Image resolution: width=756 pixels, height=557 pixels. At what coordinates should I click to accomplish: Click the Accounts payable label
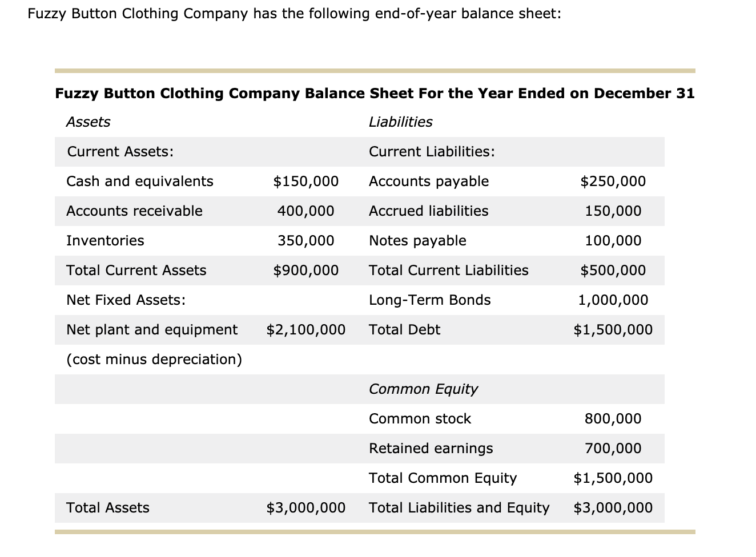tap(428, 181)
